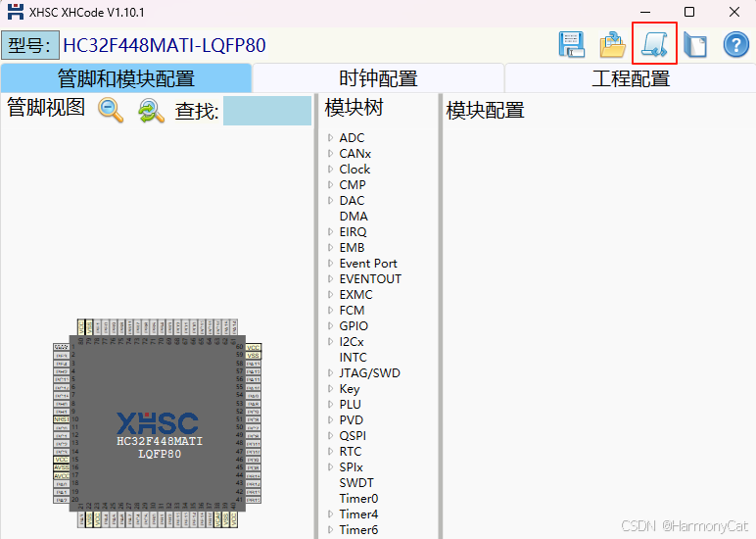Click the HC32F448MATI LQFP80 chip body

(x=158, y=423)
